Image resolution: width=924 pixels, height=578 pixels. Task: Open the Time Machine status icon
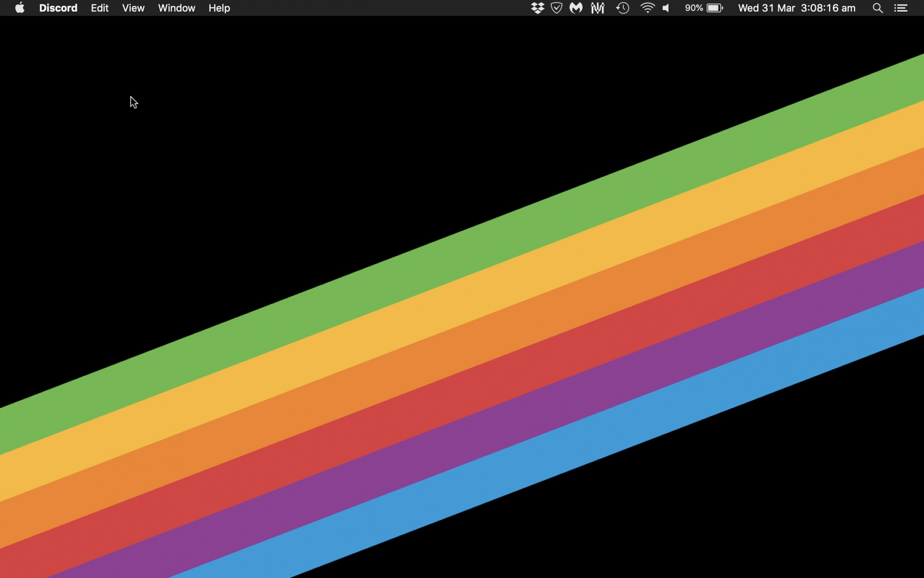point(623,8)
